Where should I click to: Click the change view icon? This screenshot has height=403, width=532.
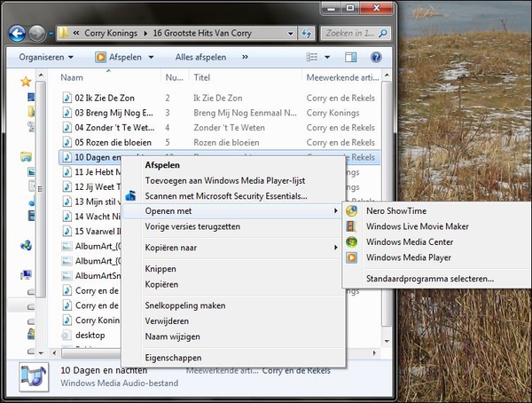pos(312,57)
